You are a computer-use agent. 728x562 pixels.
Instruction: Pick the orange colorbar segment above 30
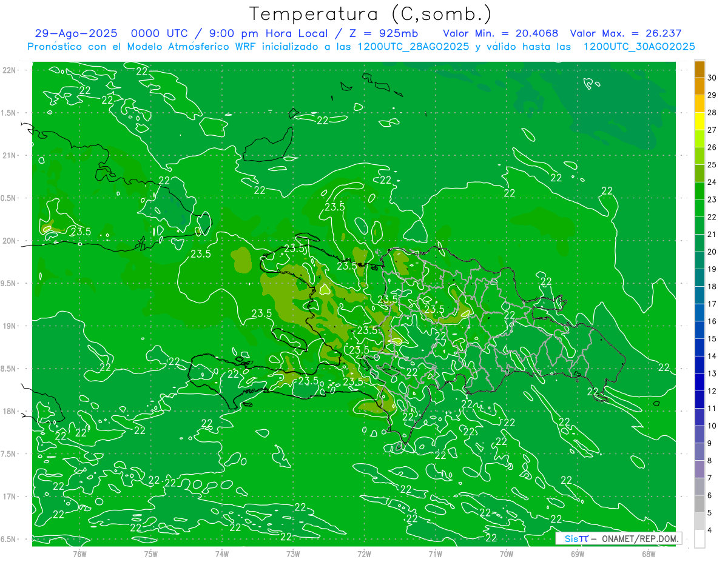coord(699,69)
